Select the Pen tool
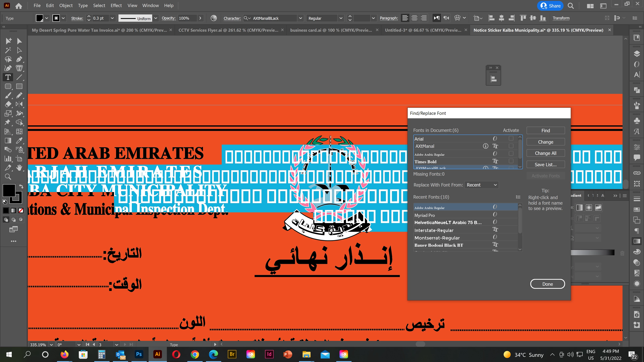644x362 pixels. 19,59
